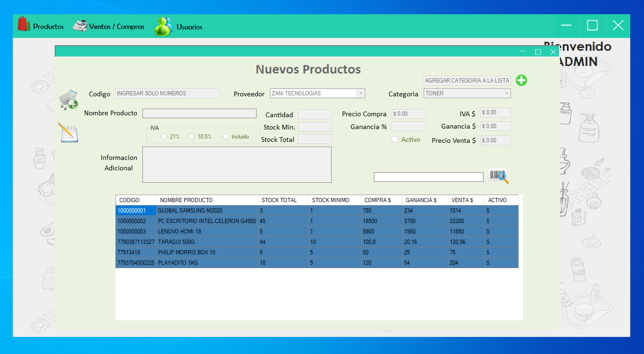
Task: Click the GANANCIA $ column header
Action: [x=425, y=200]
